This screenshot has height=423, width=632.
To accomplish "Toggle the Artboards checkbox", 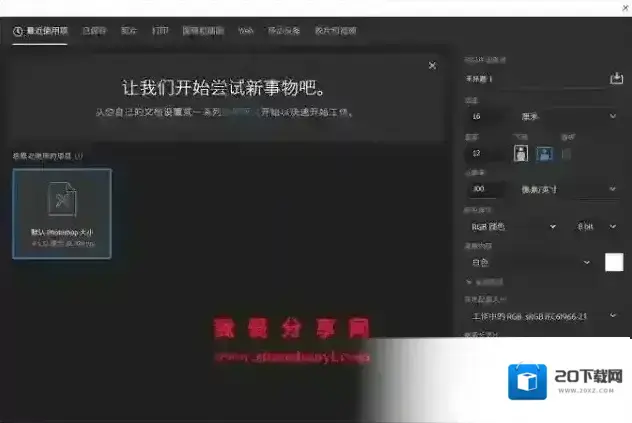I will click(567, 153).
